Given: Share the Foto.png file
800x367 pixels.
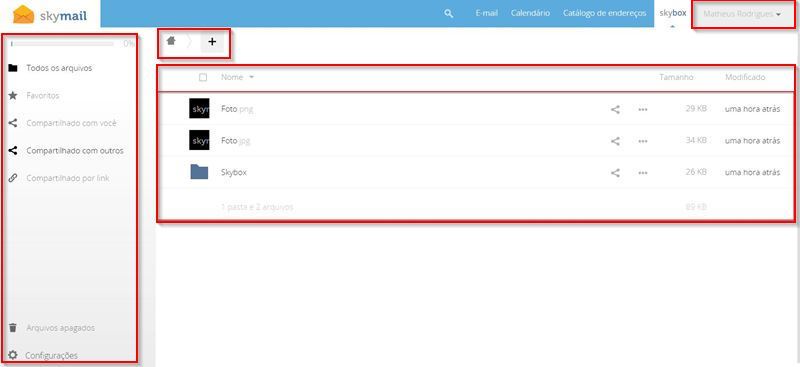Looking at the screenshot, I should [615, 109].
